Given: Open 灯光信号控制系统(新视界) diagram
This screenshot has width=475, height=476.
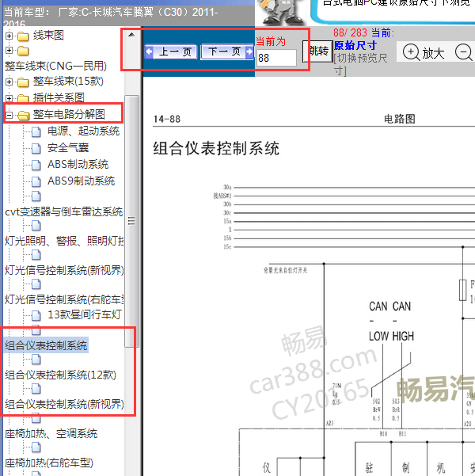Looking at the screenshot, I should pos(64,270).
